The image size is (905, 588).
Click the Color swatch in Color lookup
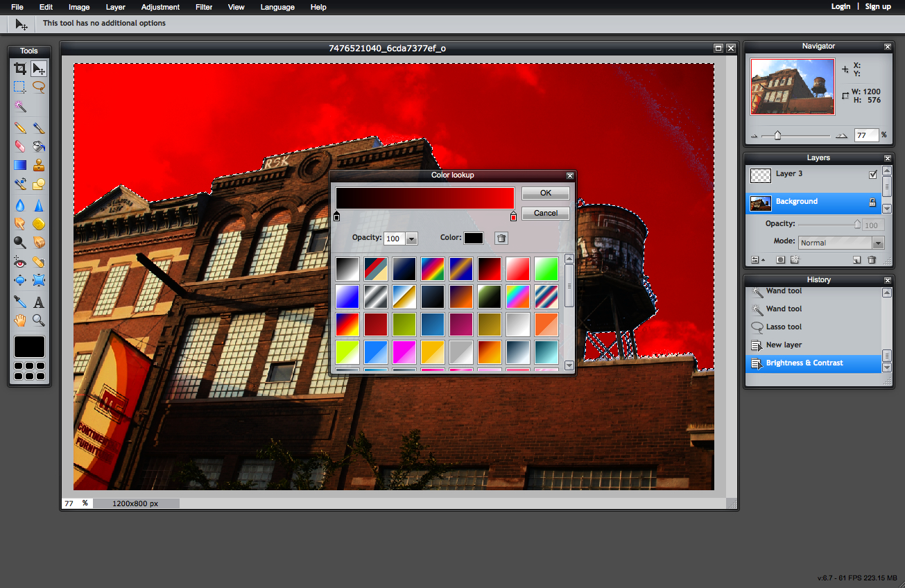474,239
